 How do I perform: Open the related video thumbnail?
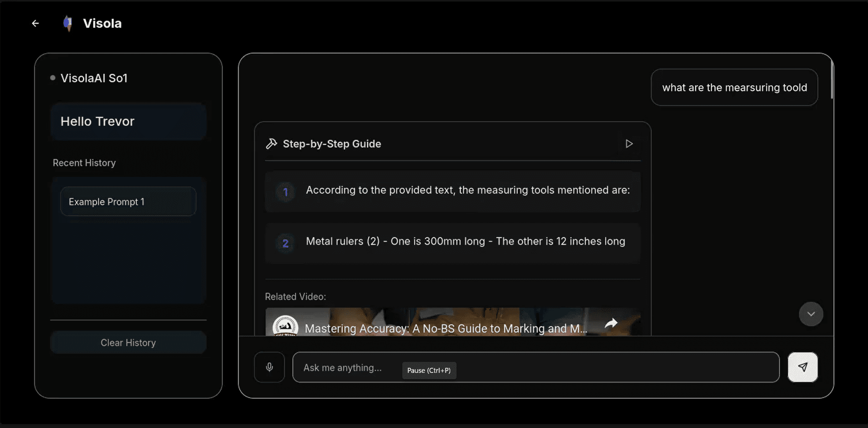click(x=452, y=322)
